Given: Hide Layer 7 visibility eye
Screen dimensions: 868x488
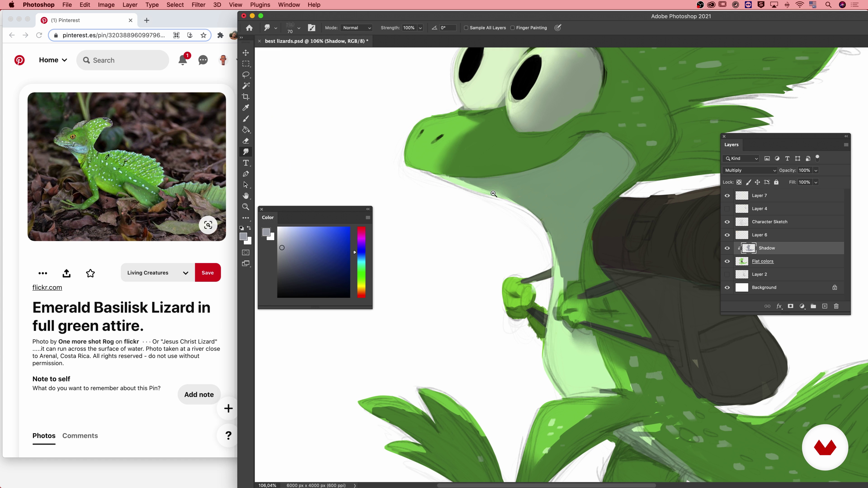Looking at the screenshot, I should coord(727,196).
